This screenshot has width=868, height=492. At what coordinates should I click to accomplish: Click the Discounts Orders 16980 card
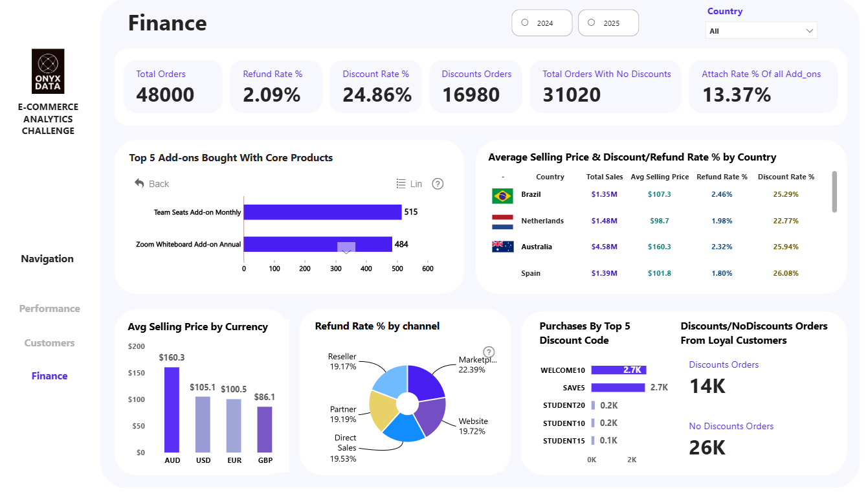tap(476, 87)
